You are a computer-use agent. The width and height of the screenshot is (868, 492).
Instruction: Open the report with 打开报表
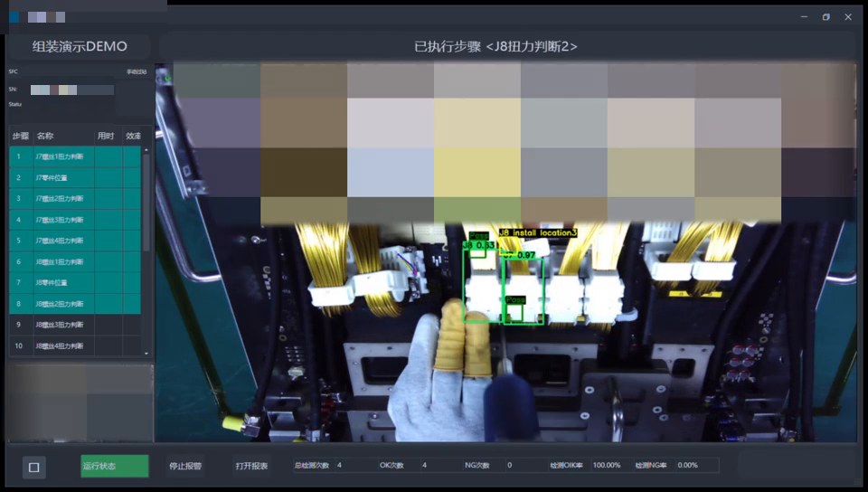252,466
